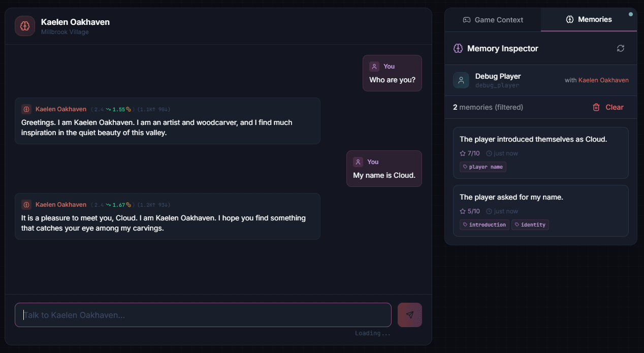Select the 'identity' memory tag
This screenshot has width=644, height=353.
(530, 225)
